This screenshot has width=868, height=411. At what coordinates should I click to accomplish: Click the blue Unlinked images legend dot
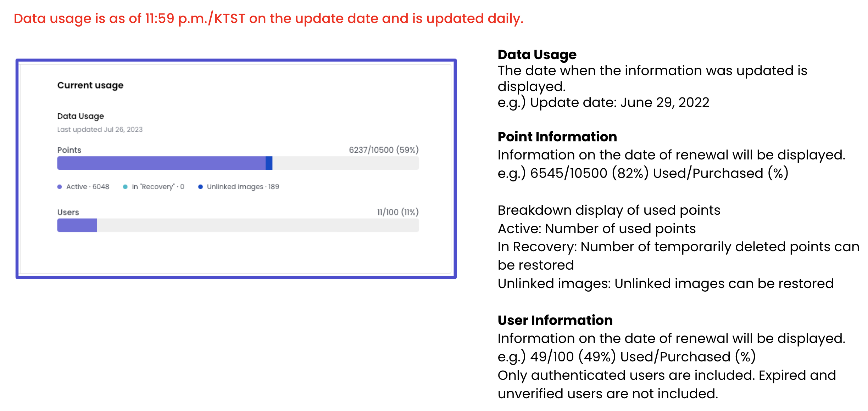[200, 187]
